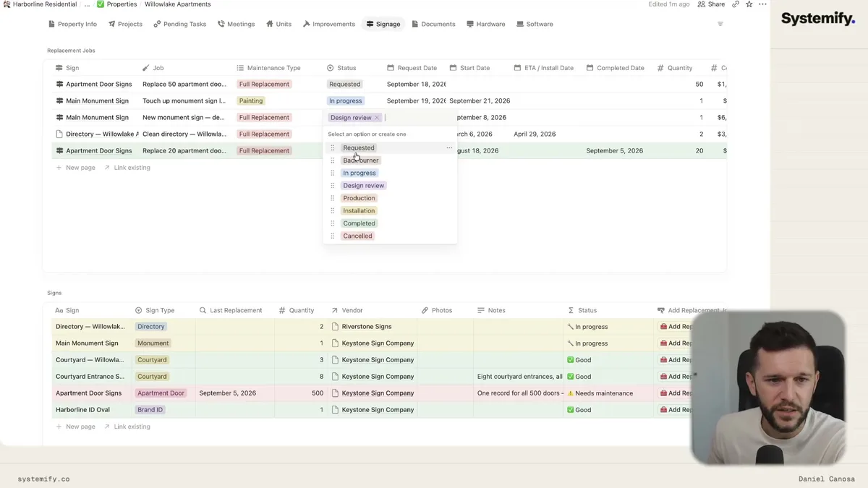Click the Share button
This screenshot has height=488, width=868.
pos(711,4)
